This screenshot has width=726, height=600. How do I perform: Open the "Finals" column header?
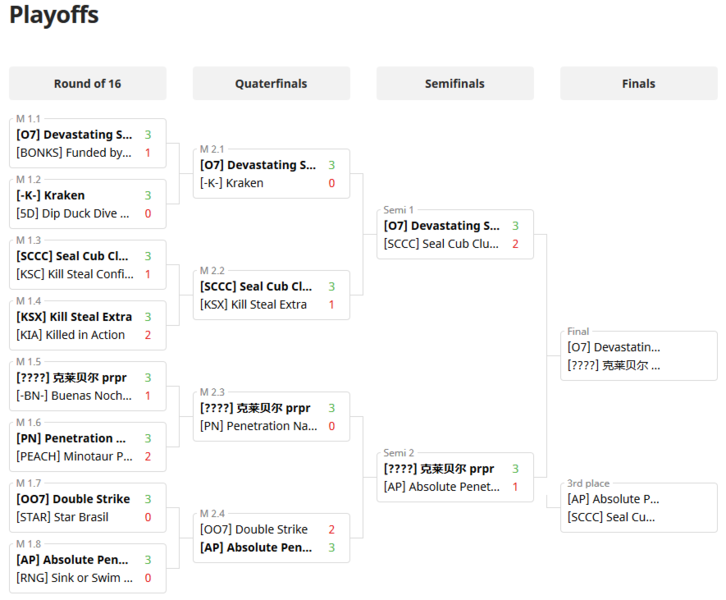point(638,84)
